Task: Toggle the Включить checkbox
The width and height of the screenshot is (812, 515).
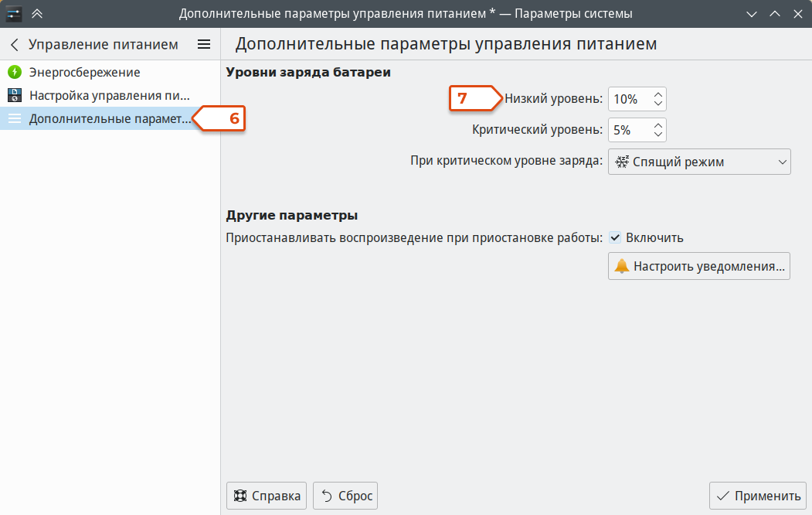Action: pyautogui.click(x=615, y=238)
